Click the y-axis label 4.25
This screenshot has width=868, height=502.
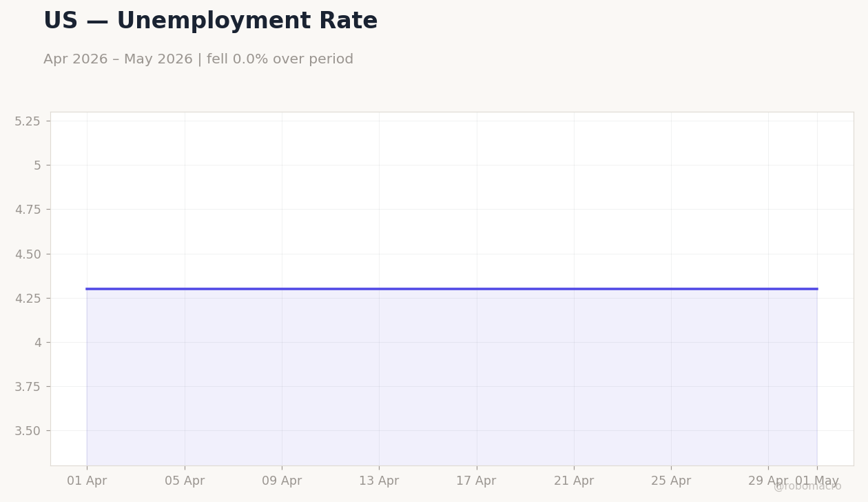click(28, 299)
